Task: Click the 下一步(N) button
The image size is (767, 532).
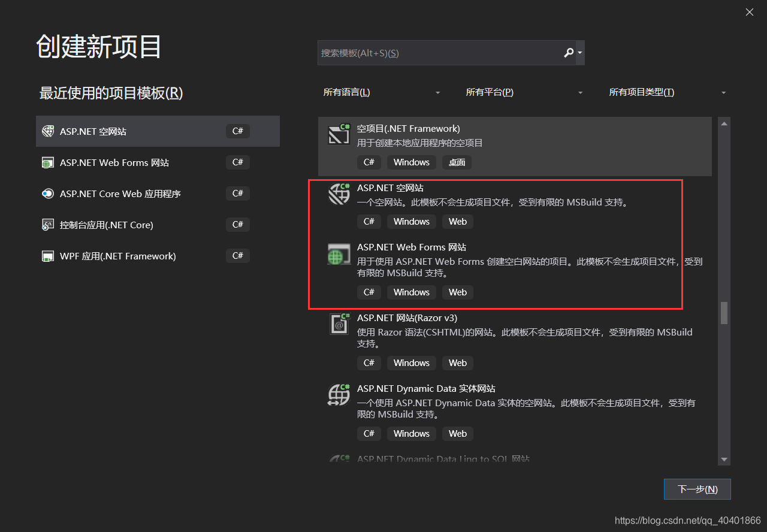Action: point(697,489)
